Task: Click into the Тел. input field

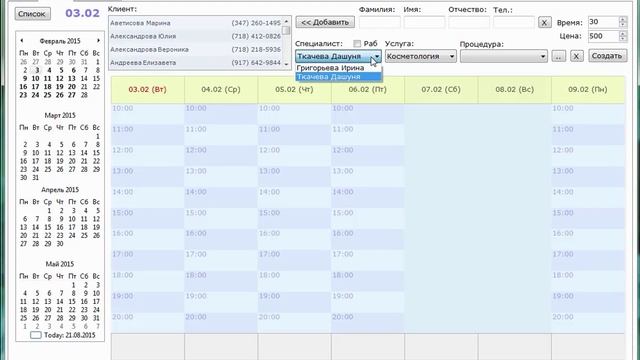Action: click(x=513, y=22)
